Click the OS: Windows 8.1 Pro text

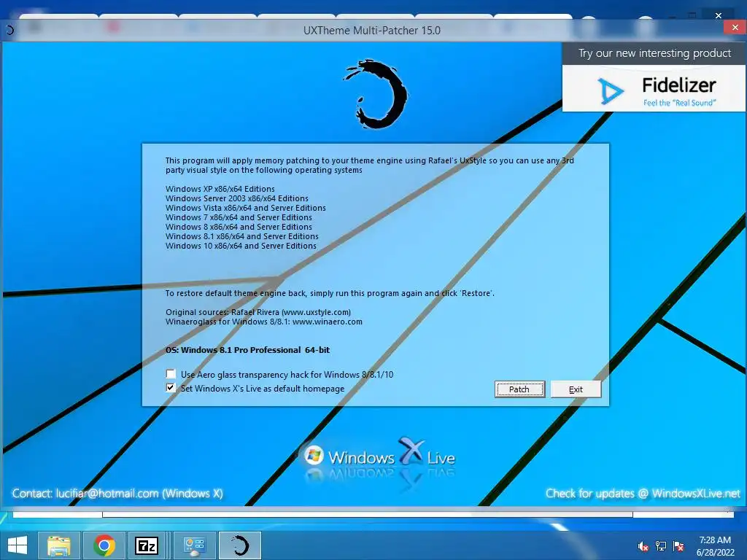coord(247,350)
